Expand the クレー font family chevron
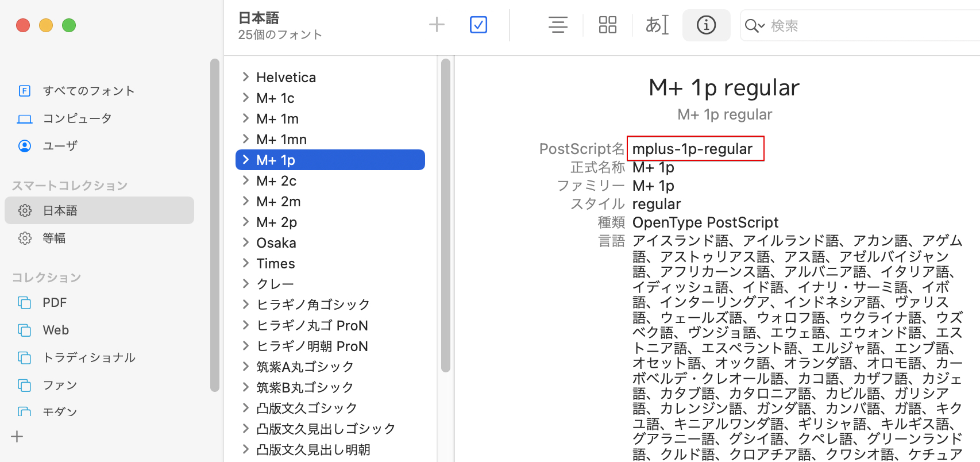Image resolution: width=980 pixels, height=462 pixels. [x=245, y=284]
